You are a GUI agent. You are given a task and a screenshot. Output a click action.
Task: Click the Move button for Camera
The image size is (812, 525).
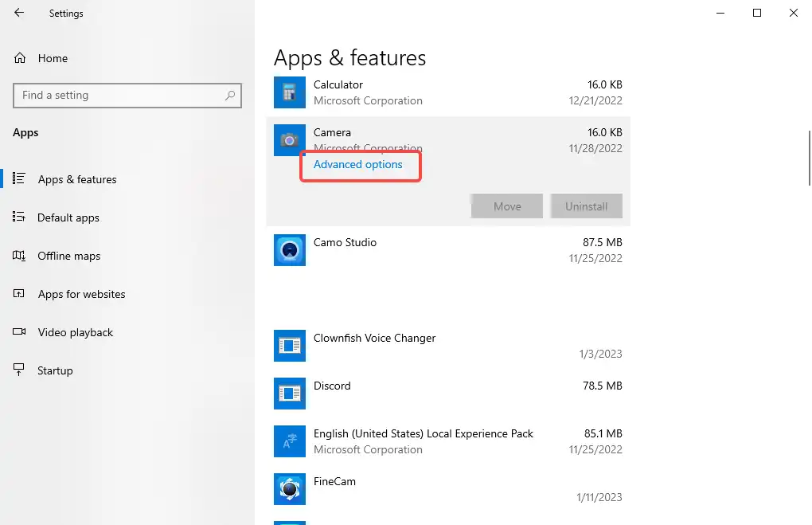507,206
